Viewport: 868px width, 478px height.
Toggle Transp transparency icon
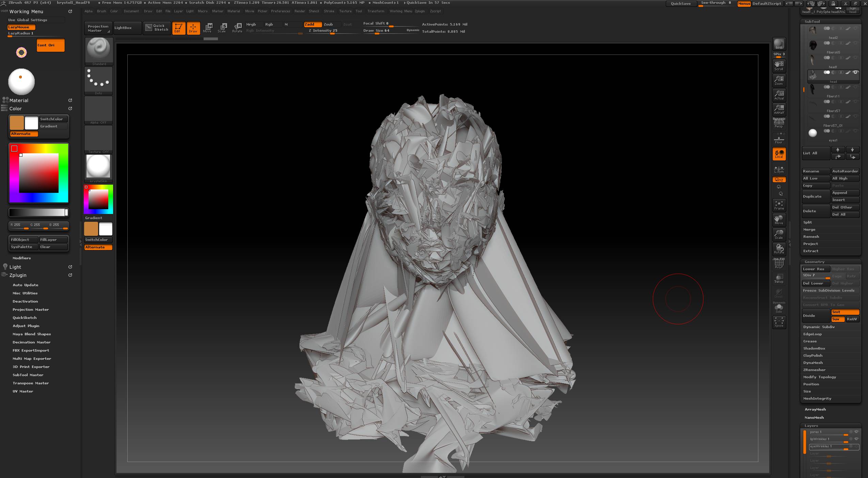click(x=779, y=278)
